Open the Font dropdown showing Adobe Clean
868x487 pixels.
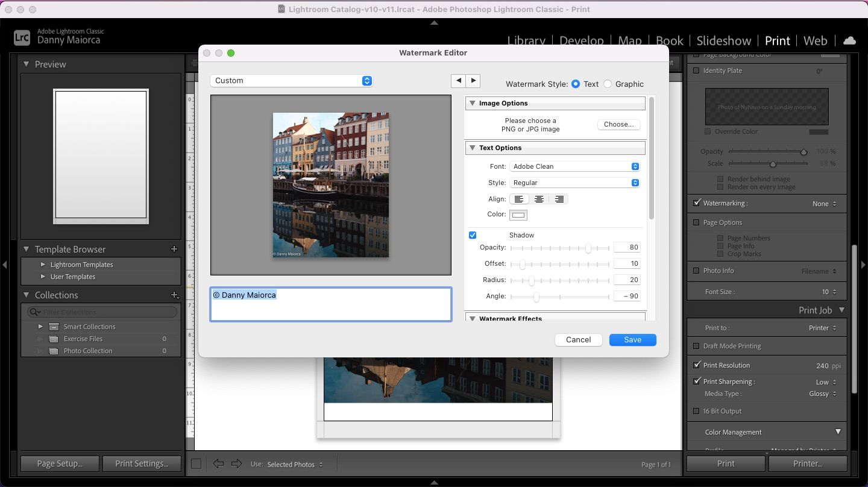pyautogui.click(x=574, y=166)
